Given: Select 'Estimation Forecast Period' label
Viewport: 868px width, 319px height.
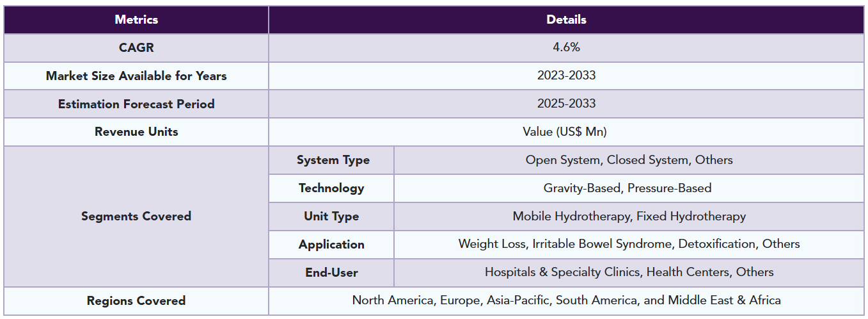Looking at the screenshot, I should tap(136, 104).
